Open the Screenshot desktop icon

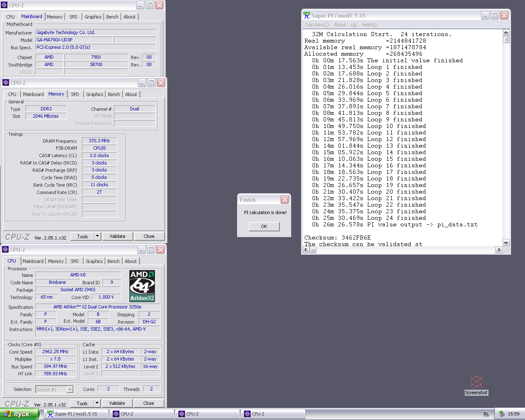(476, 385)
